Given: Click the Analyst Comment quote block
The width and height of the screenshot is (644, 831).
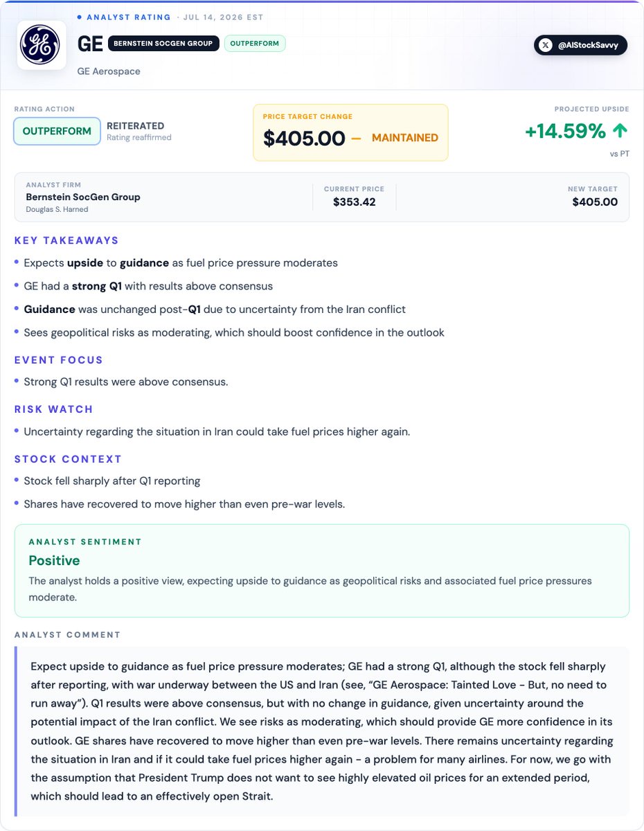Looking at the screenshot, I should tap(322, 731).
